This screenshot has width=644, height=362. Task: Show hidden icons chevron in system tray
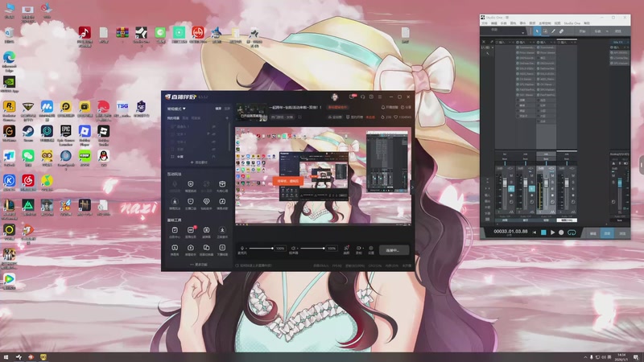coord(585,357)
